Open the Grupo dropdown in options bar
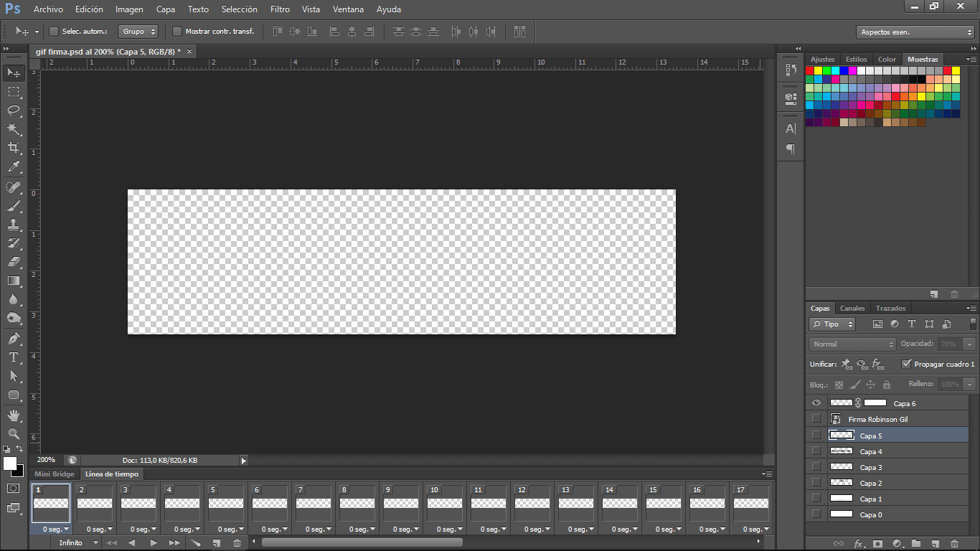Image resolution: width=980 pixels, height=551 pixels. [x=138, y=32]
